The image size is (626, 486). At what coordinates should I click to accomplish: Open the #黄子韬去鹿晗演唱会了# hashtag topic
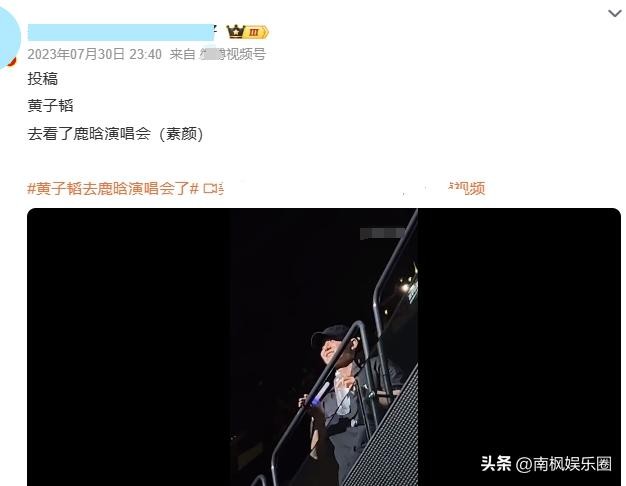pyautogui.click(x=113, y=188)
